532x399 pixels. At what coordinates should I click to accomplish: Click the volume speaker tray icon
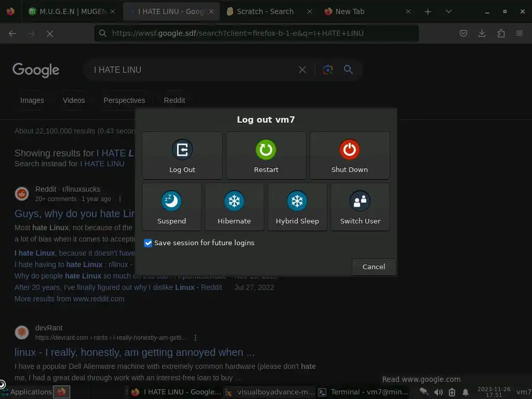coord(438,392)
